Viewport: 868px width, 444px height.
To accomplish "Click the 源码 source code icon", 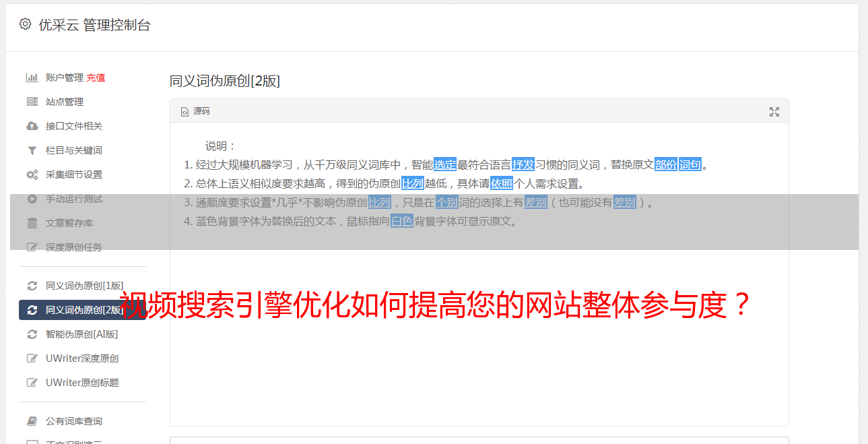I will pyautogui.click(x=185, y=112).
